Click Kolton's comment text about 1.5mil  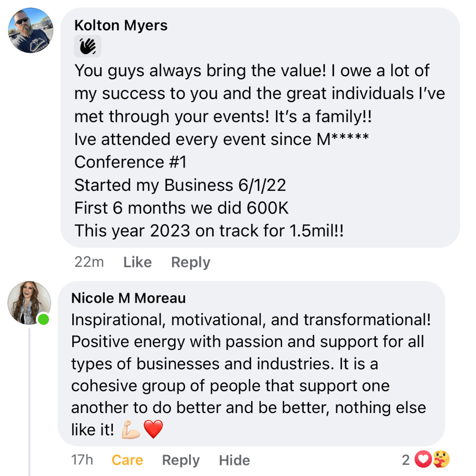pyautogui.click(x=209, y=231)
